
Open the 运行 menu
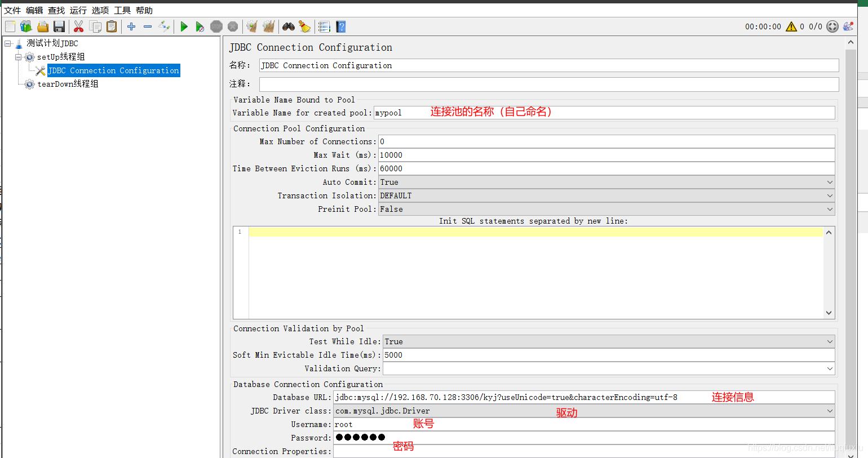pyautogui.click(x=78, y=10)
